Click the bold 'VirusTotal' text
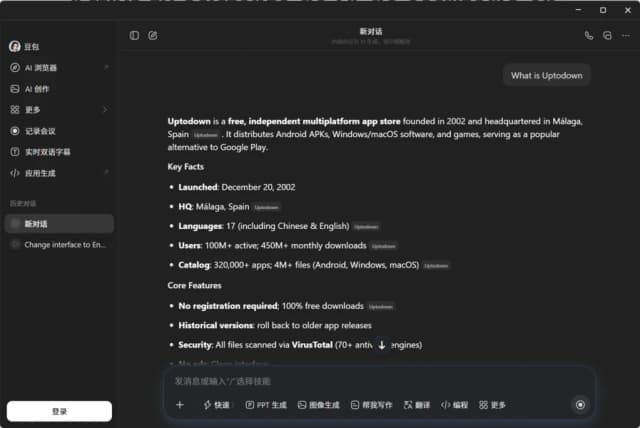Viewport: 640px width, 428px height. tap(312, 345)
